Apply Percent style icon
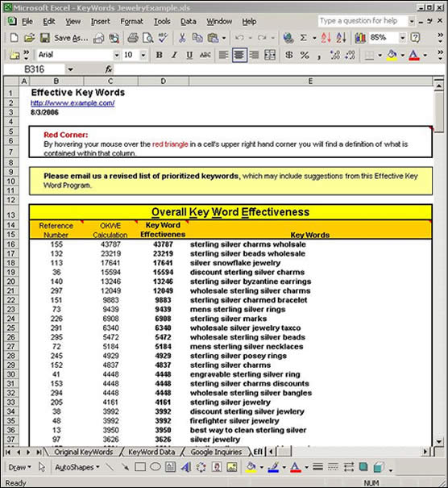 (x=305, y=55)
